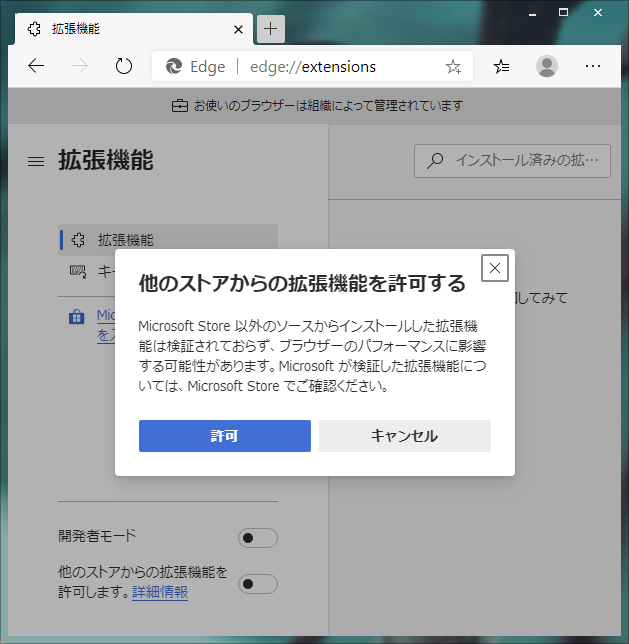
Task: Click the edge://extensions address bar
Action: pyautogui.click(x=312, y=66)
